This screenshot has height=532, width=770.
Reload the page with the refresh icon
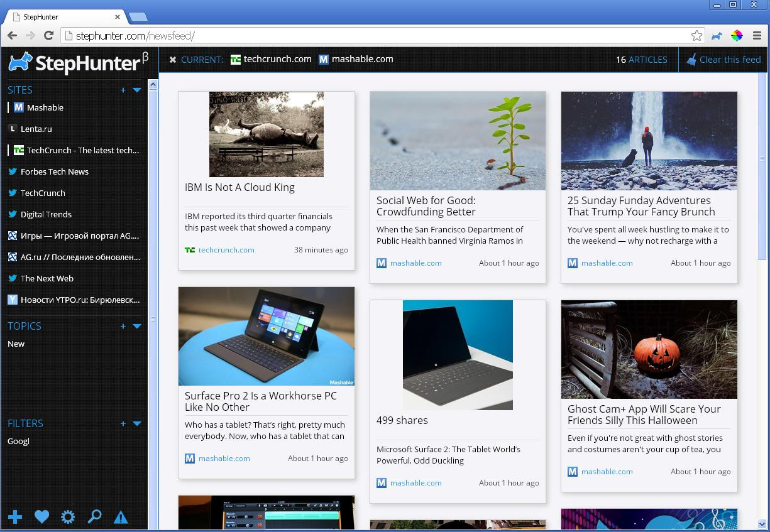click(48, 36)
